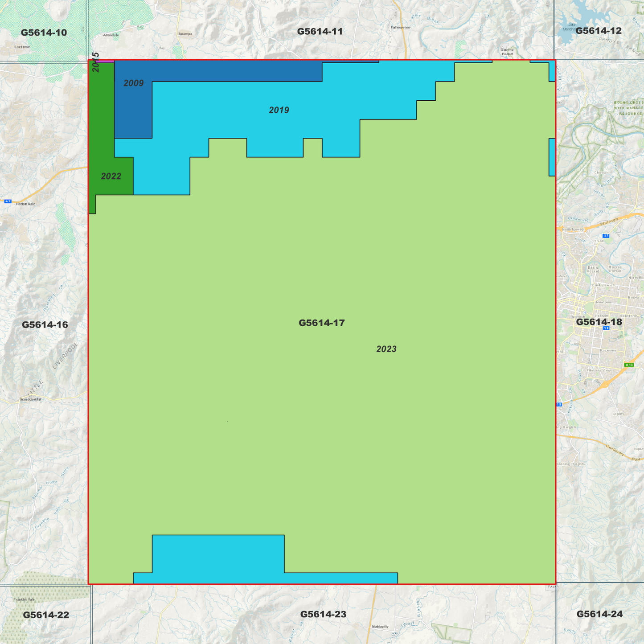The height and width of the screenshot is (644, 644).
Task: Click the 2019 label in cyan area
Action: coord(279,110)
